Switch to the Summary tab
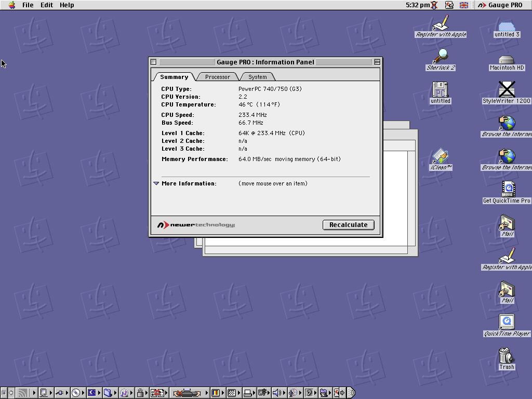 point(174,77)
